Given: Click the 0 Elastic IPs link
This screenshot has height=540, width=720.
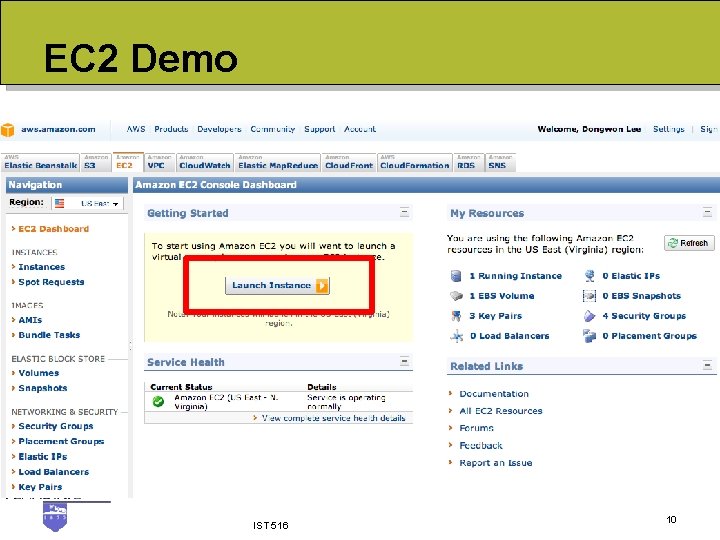Looking at the screenshot, I should pyautogui.click(x=631, y=276).
